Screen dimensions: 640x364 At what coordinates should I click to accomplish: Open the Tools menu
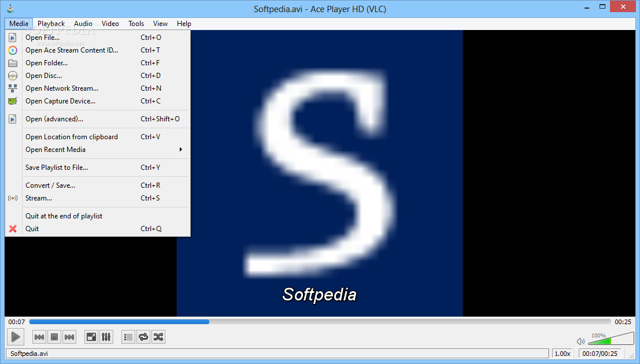[x=136, y=24]
